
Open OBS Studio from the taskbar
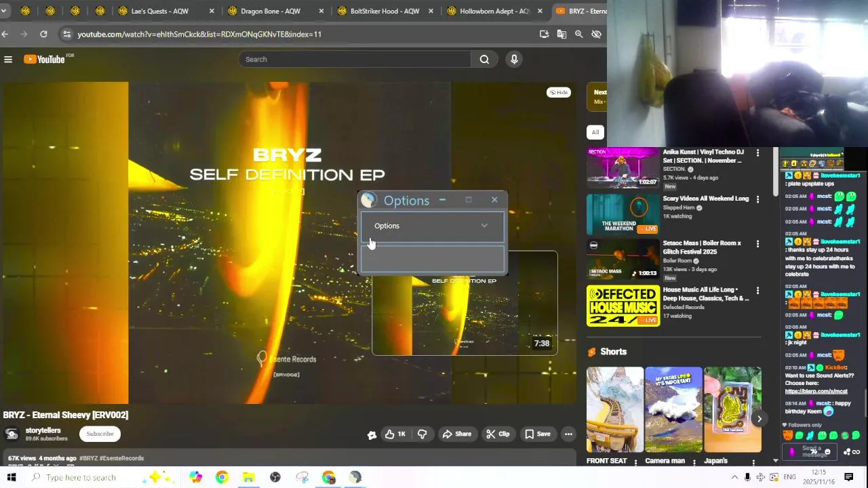275,477
